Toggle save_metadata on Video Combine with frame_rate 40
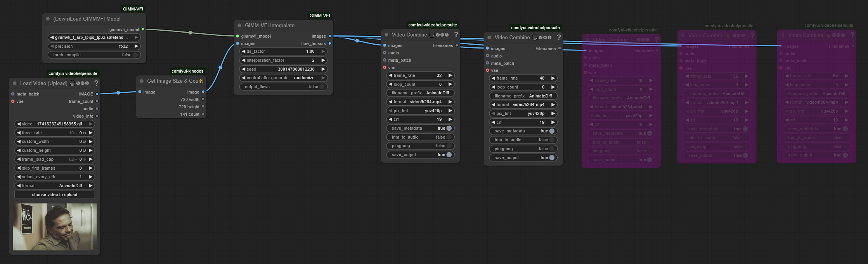868x264 pixels. 523,131
